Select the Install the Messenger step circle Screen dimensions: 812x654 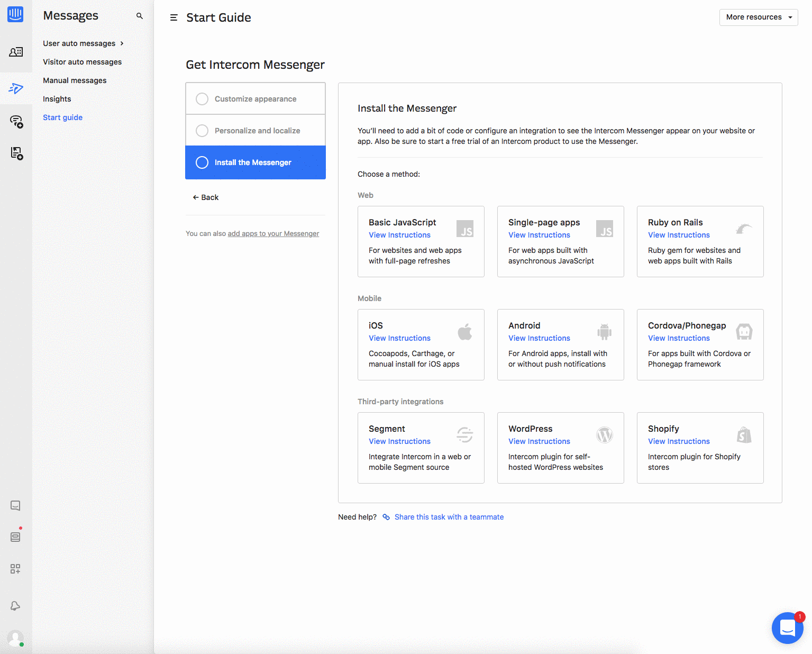click(202, 162)
